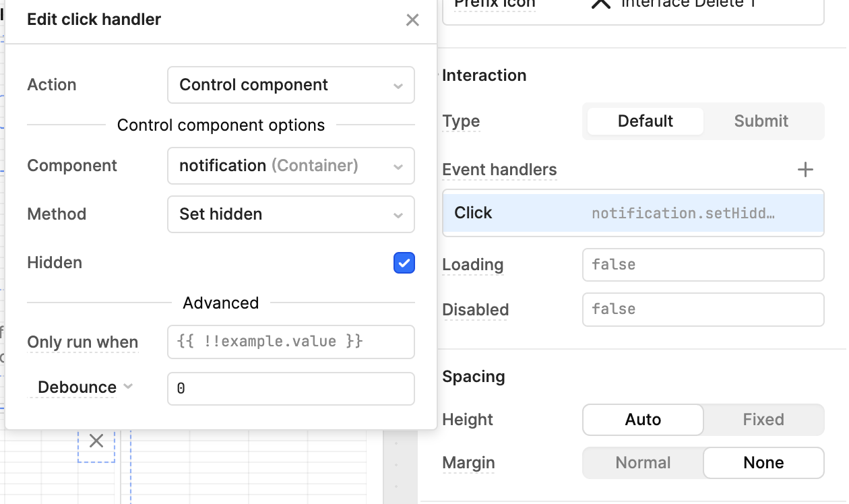Screen dimensions: 849x504
Task: Set Height to Fixed
Action: [x=763, y=419]
